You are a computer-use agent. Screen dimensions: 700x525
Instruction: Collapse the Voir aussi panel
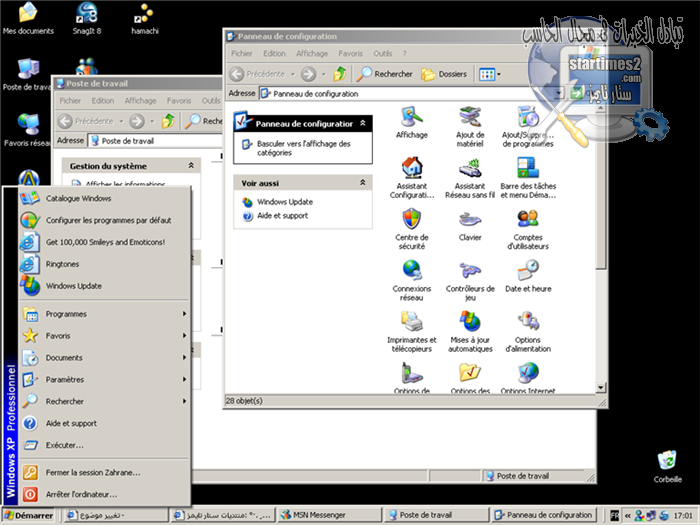pos(363,182)
